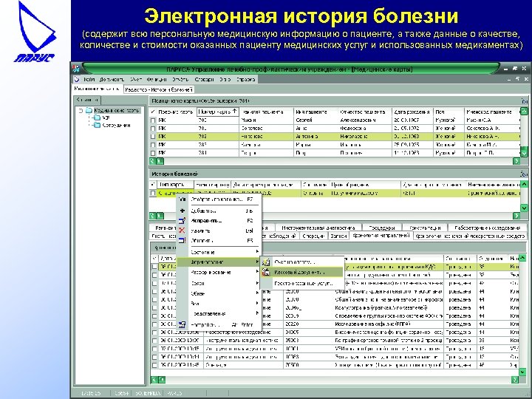Click the invoice icon beside 'Счет на оплату'
532x399 pixels.
click(x=266, y=262)
